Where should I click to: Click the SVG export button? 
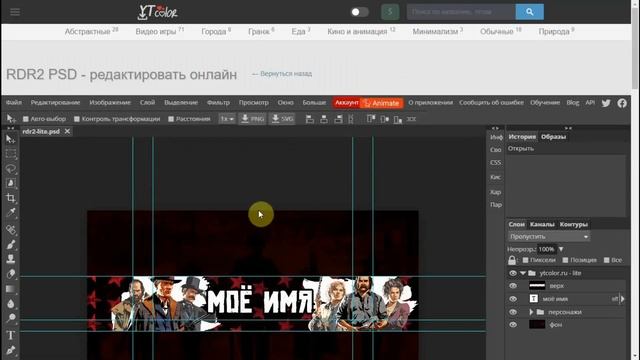pos(282,119)
